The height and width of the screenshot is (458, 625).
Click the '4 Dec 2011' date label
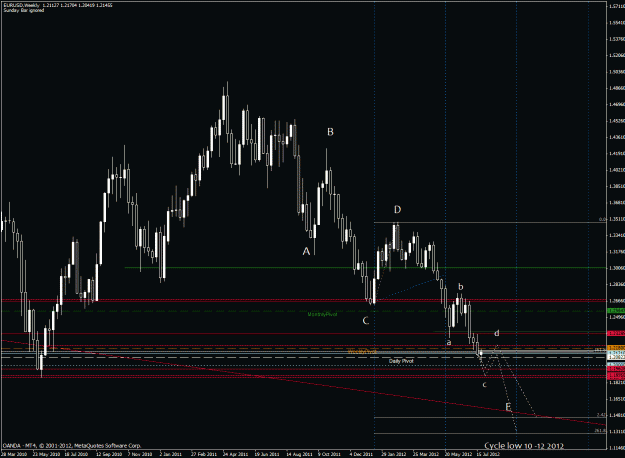[361, 454]
